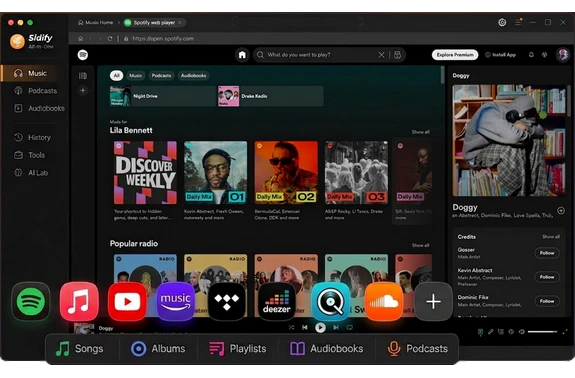Open the queue icon in player bar
The height and width of the screenshot is (378, 575).
coord(501,332)
